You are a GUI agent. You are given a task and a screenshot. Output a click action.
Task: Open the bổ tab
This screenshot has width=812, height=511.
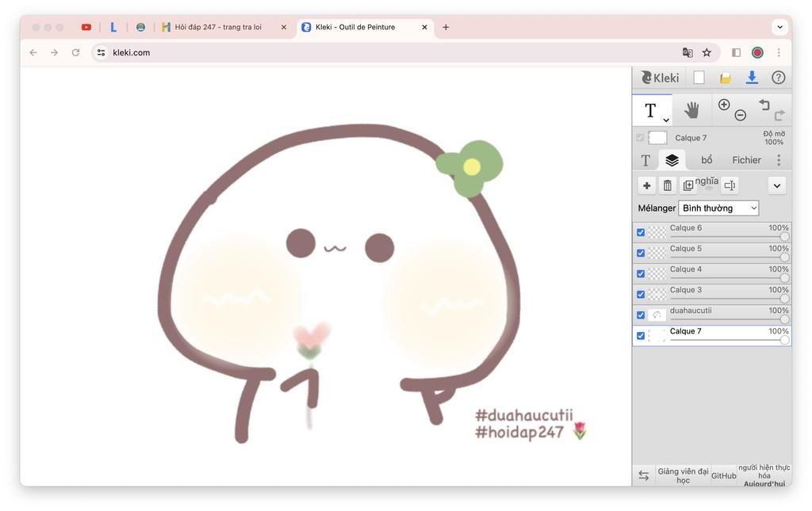707,160
